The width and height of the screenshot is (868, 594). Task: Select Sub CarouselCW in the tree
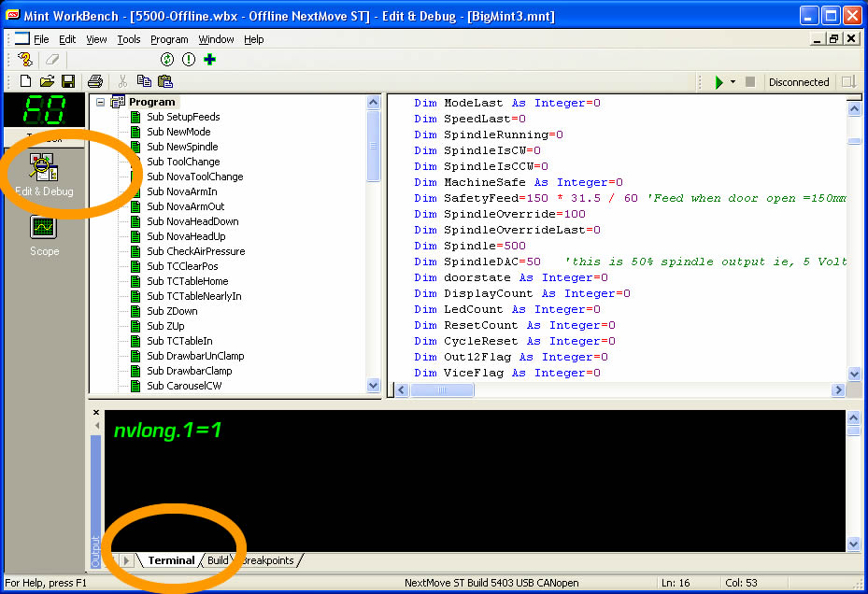184,386
